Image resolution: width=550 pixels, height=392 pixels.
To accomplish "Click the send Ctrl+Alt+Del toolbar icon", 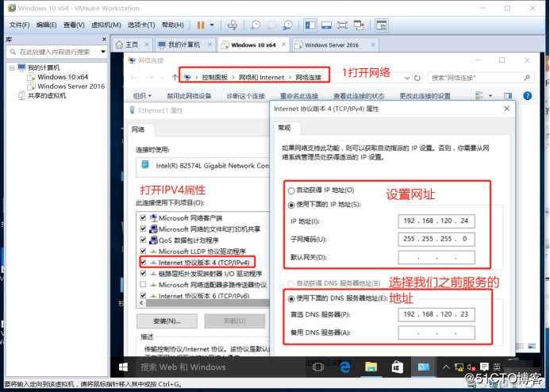I will (x=232, y=25).
